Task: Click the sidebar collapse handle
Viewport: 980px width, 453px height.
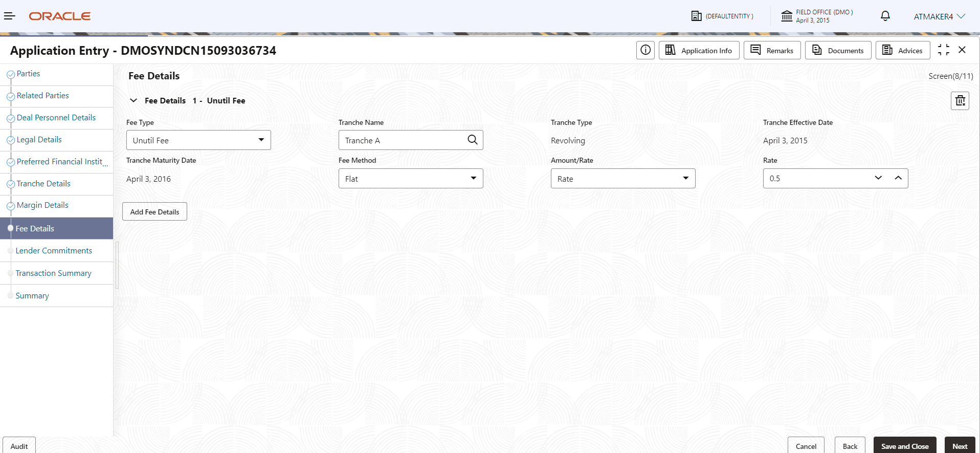Action: [117, 265]
